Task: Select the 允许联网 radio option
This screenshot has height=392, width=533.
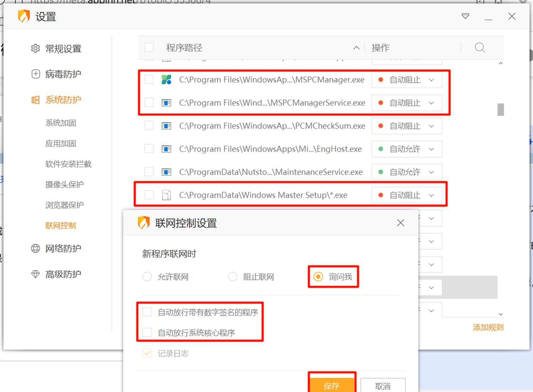Action: pos(147,277)
